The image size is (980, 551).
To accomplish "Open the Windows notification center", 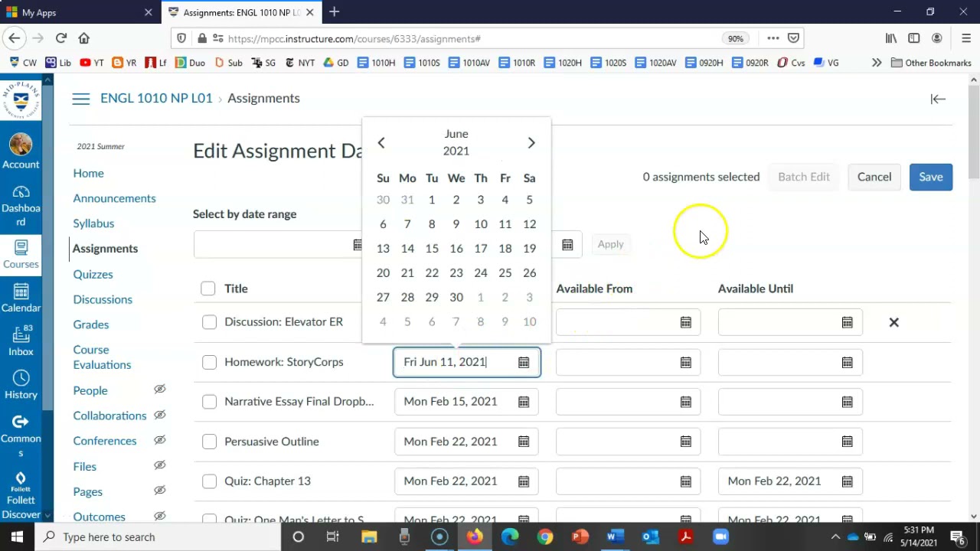I will click(957, 536).
